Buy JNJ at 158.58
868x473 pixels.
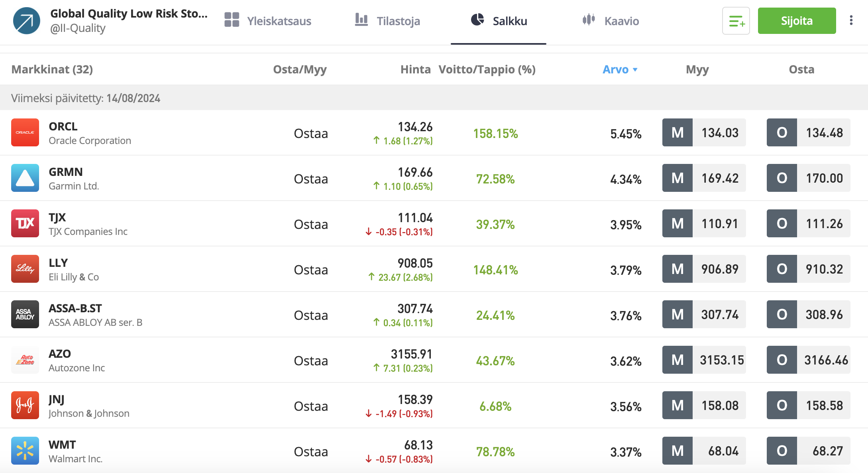click(x=808, y=405)
